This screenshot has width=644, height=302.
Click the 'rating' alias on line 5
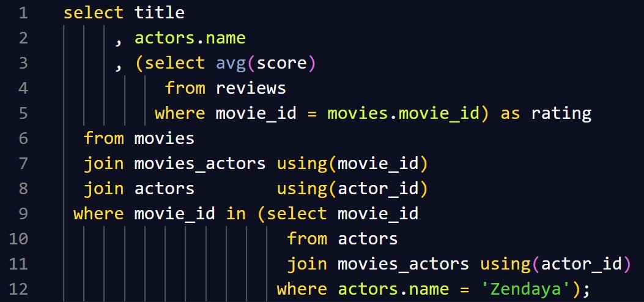[x=561, y=113]
